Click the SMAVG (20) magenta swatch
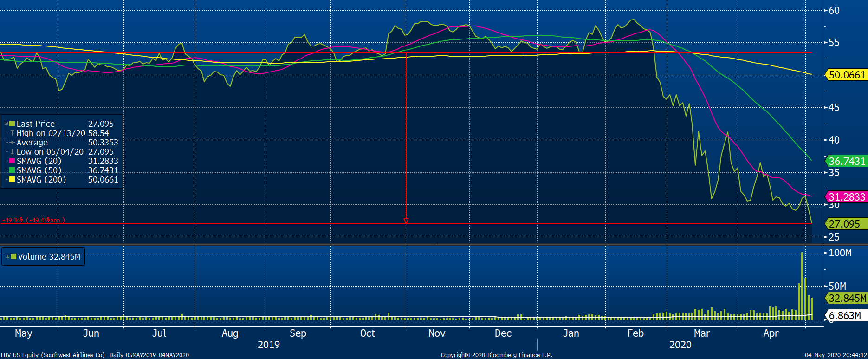868x359 pixels. (x=13, y=161)
